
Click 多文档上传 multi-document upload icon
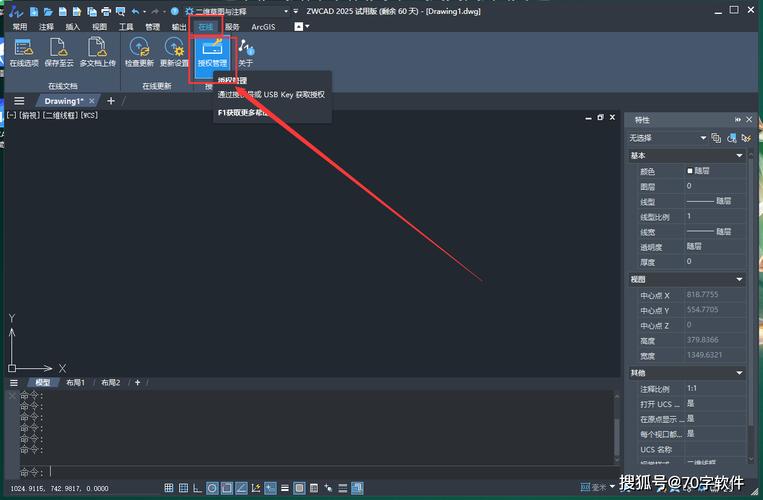coord(97,50)
